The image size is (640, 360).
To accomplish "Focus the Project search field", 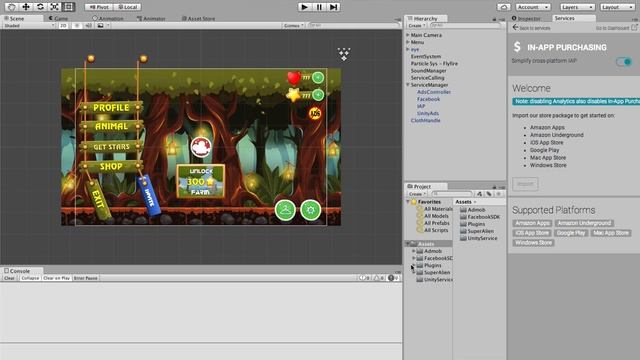I will (x=453, y=194).
